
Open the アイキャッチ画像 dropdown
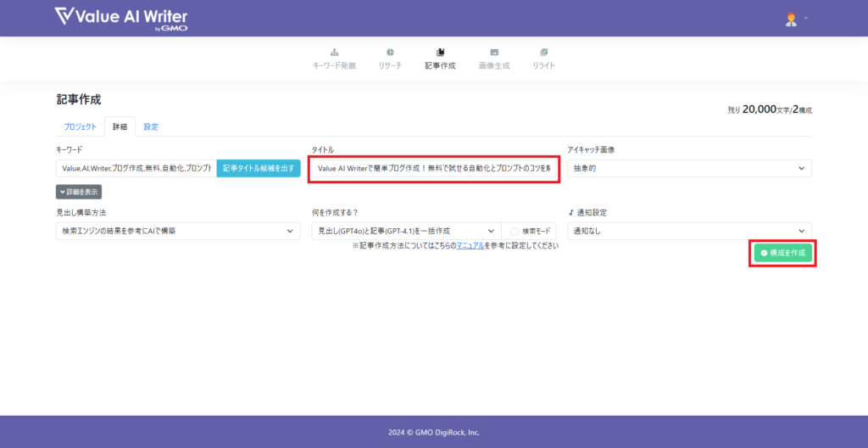[x=689, y=168]
